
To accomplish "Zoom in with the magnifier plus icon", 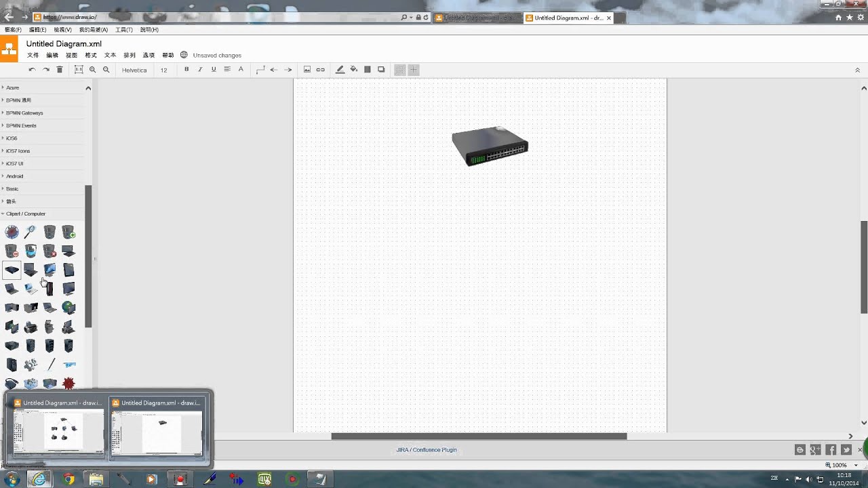I will pyautogui.click(x=93, y=70).
